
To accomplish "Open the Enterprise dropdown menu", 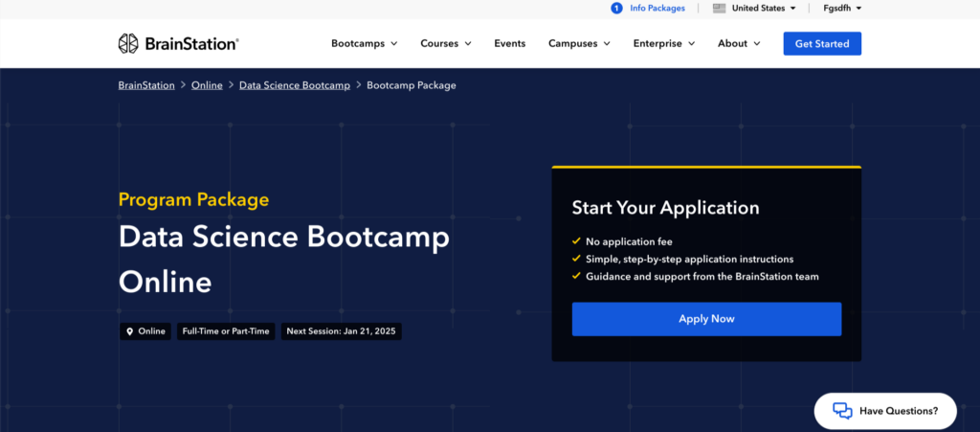I will click(x=663, y=43).
